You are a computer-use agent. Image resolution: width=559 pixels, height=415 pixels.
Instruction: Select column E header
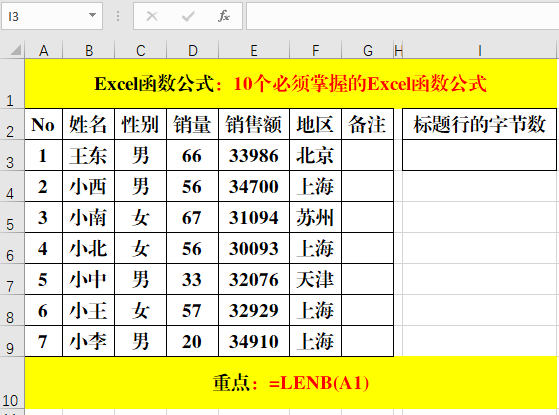tap(254, 51)
